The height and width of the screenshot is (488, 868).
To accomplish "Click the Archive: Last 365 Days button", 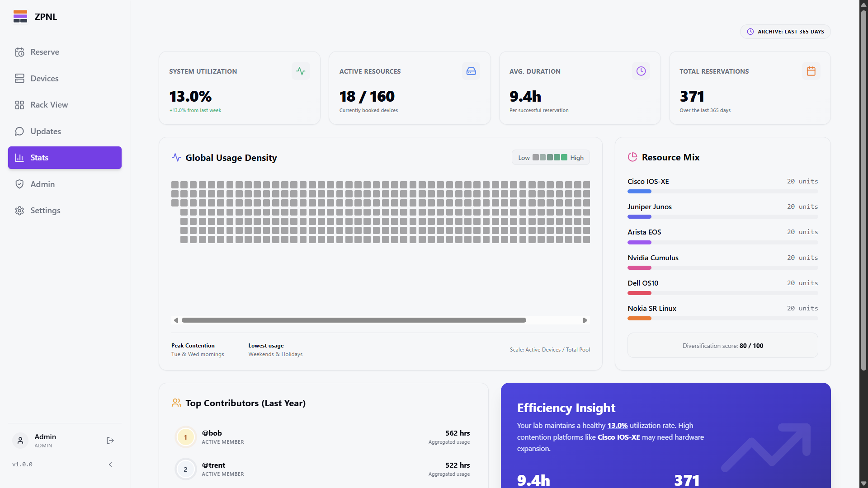I will [x=785, y=32].
